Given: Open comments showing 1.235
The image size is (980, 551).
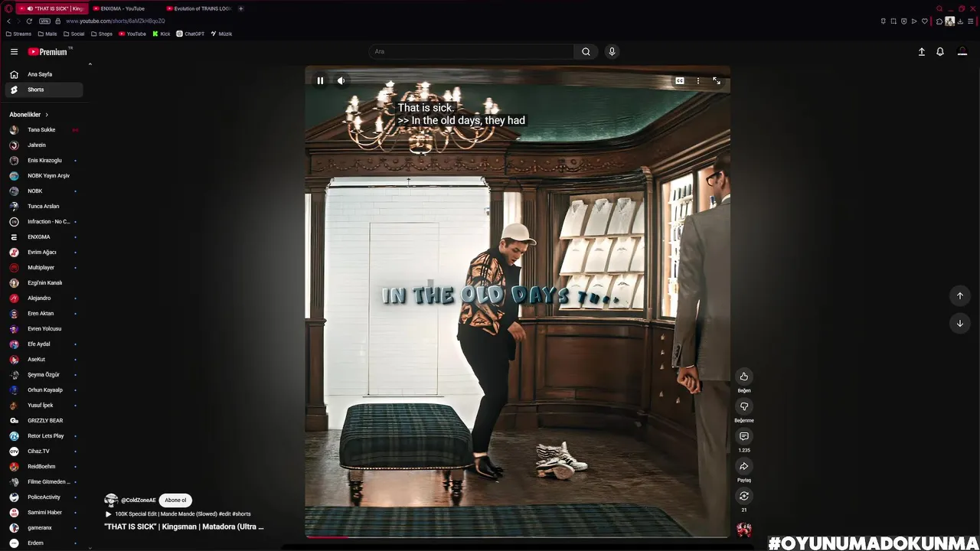Looking at the screenshot, I should coord(743,436).
